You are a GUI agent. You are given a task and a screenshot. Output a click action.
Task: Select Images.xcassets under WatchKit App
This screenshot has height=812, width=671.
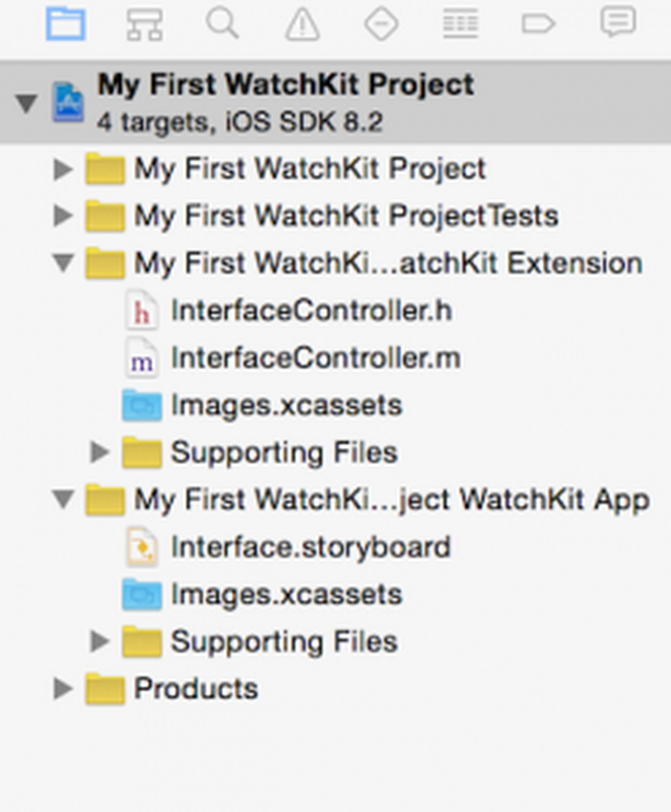(x=262, y=594)
